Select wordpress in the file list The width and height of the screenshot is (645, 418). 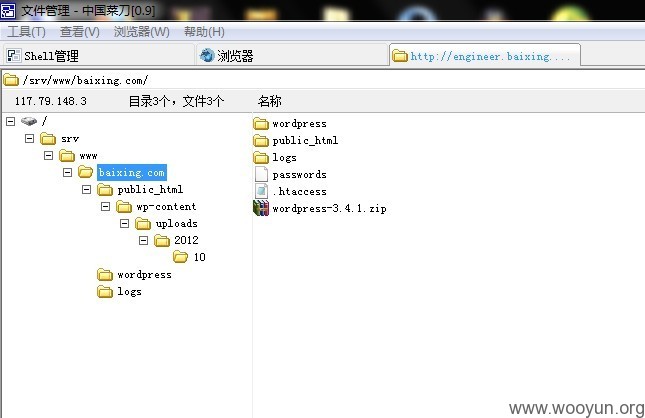click(299, 123)
